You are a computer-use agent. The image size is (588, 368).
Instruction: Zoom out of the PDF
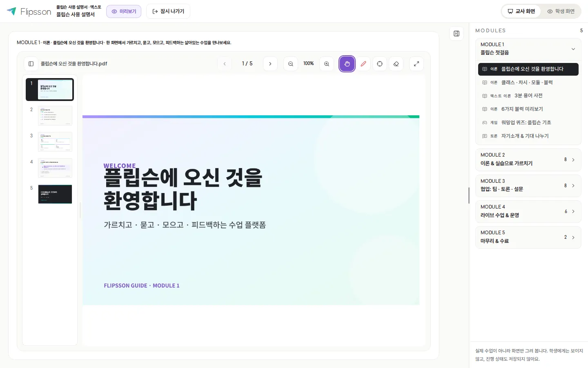(x=291, y=64)
